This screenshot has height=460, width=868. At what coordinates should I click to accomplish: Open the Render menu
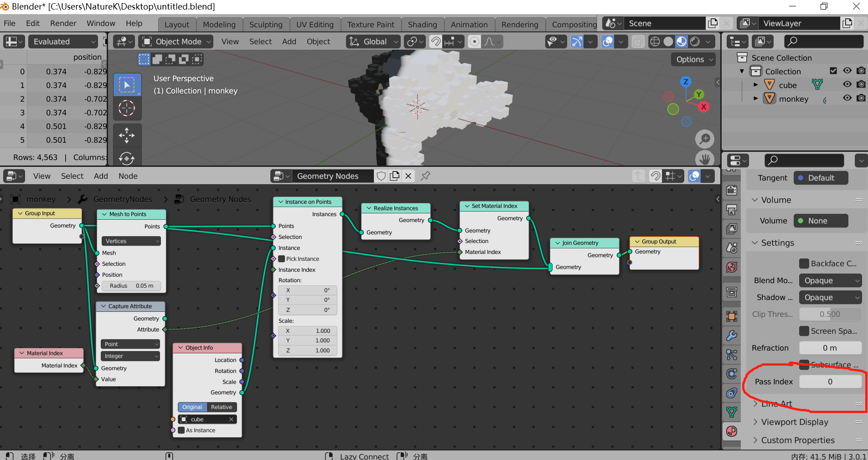(63, 23)
